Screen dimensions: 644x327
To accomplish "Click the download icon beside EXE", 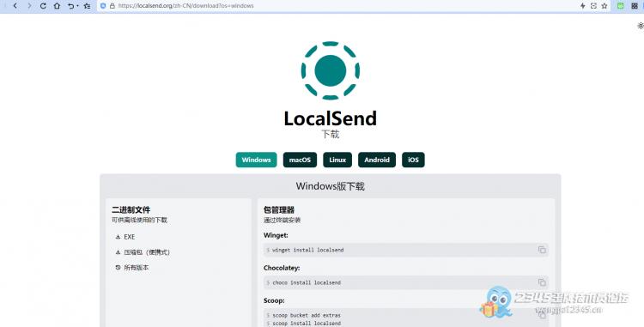I will coord(118,237).
